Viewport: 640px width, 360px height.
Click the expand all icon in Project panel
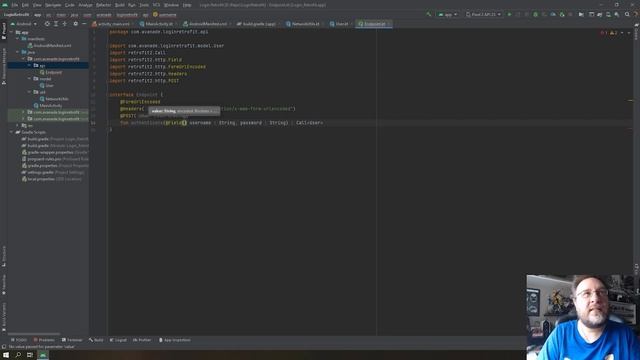pyautogui.click(x=56, y=24)
